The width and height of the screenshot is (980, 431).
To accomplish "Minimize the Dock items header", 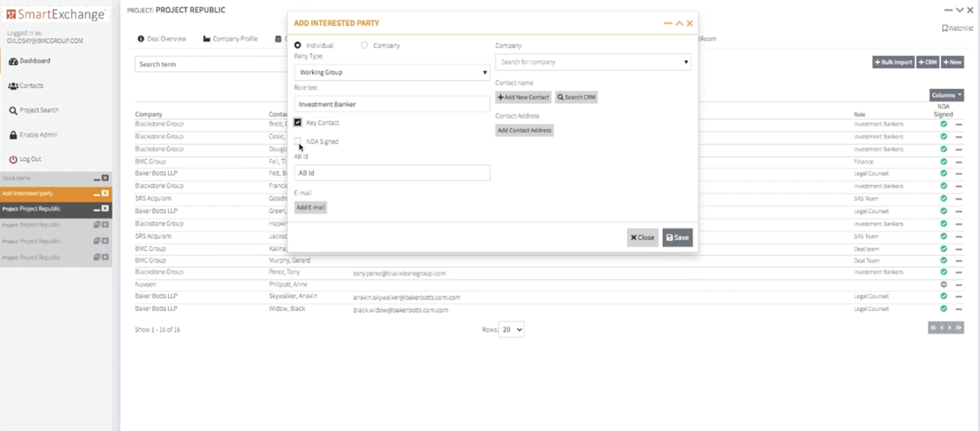I will [x=96, y=178].
